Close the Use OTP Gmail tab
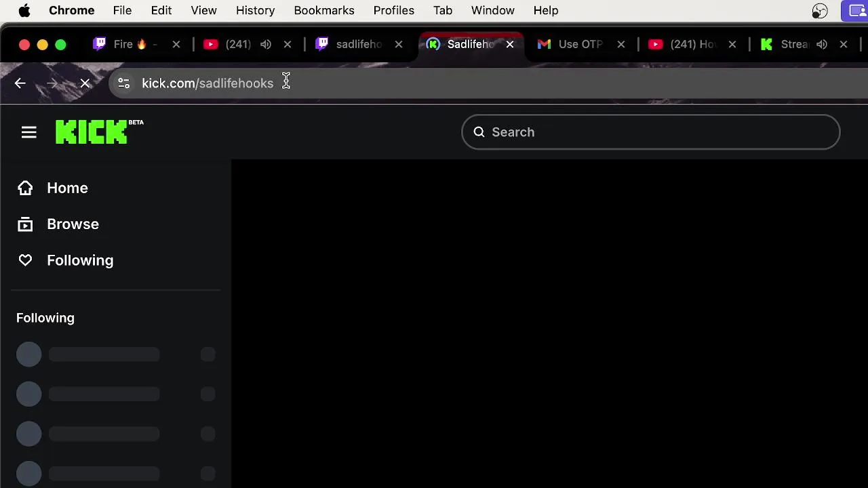Screen dimensions: 868x488 click(621, 44)
